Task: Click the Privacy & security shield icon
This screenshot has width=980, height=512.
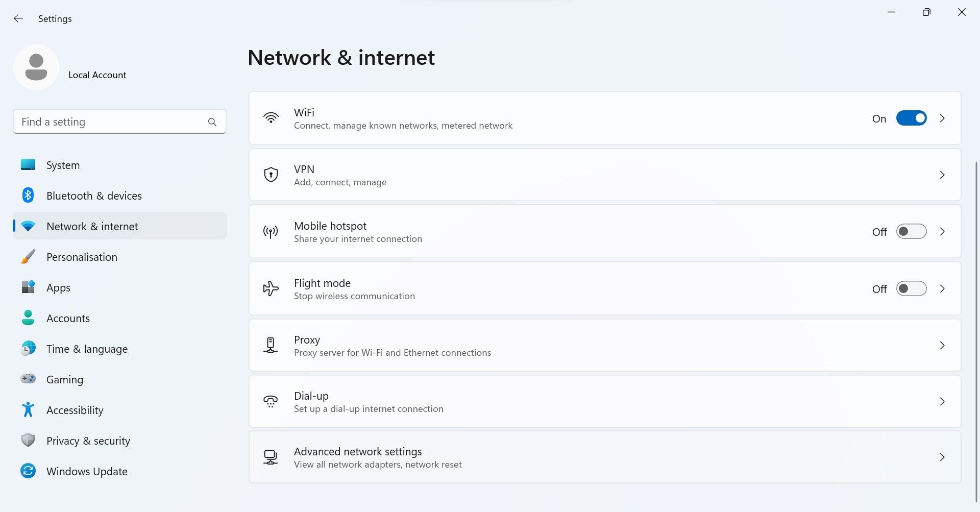Action: point(28,440)
